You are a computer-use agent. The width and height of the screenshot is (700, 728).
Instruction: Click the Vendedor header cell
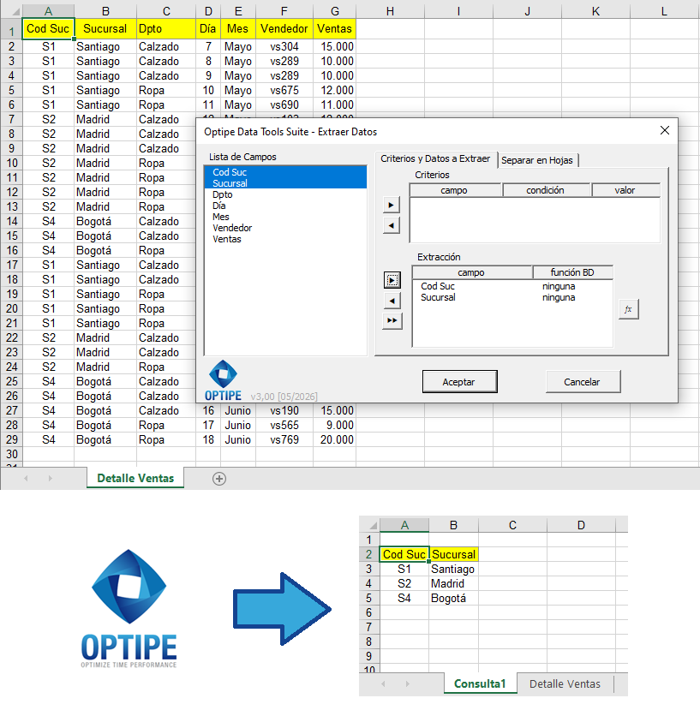284,29
